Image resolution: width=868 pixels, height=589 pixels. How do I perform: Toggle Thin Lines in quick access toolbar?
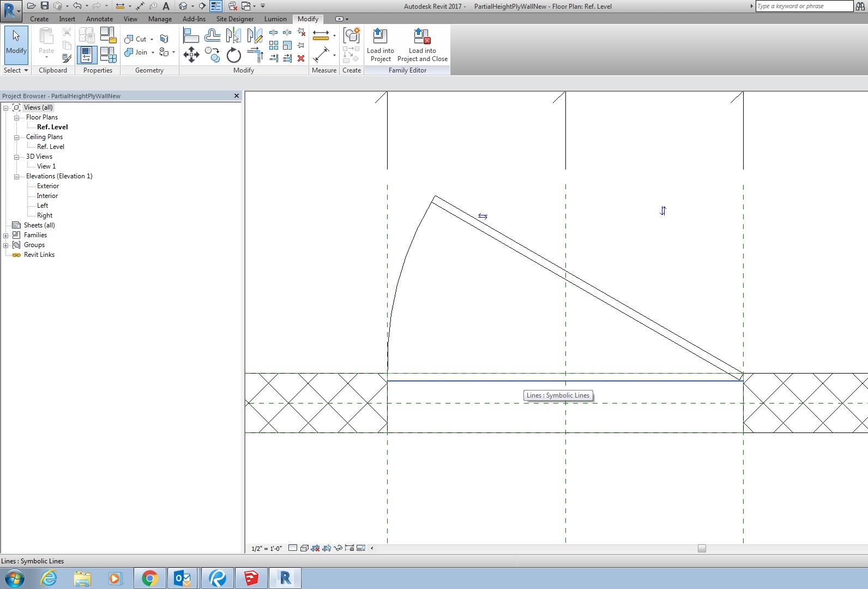click(216, 6)
